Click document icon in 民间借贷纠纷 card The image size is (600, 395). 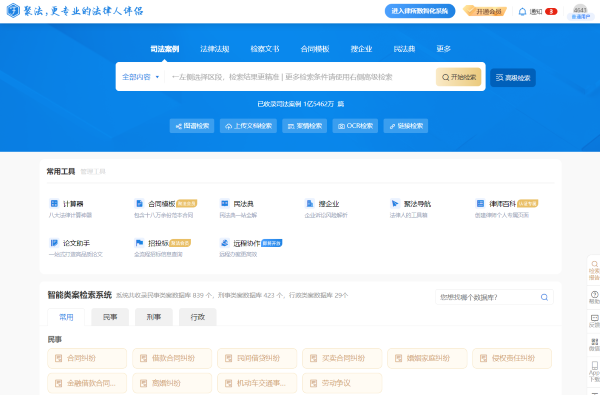pos(228,358)
